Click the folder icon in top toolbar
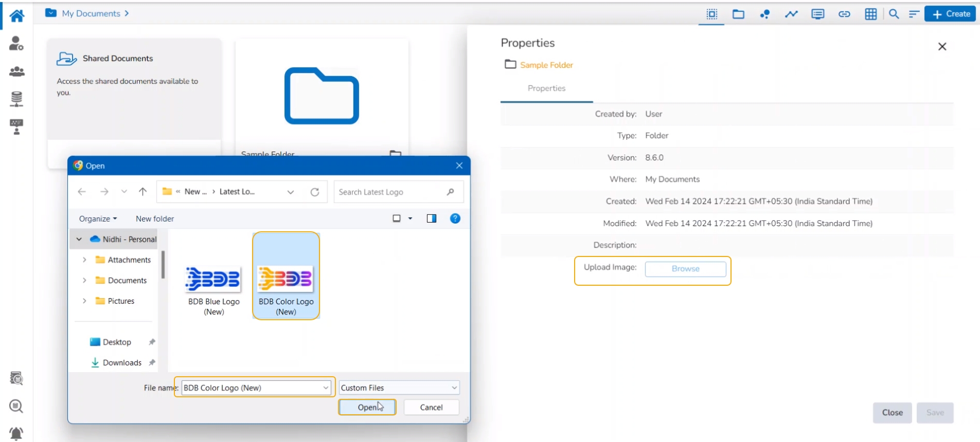980x442 pixels. (x=738, y=14)
